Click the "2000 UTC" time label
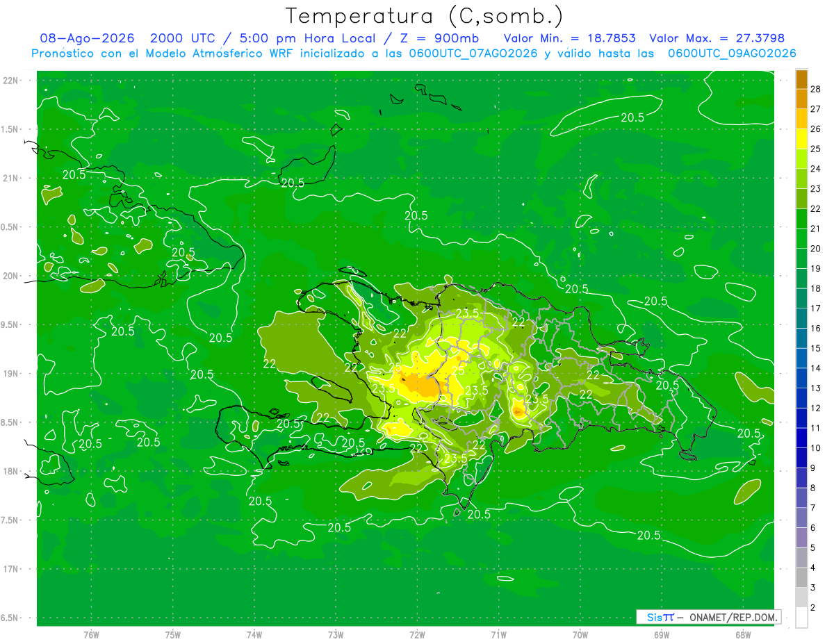834x644 pixels. [x=182, y=38]
